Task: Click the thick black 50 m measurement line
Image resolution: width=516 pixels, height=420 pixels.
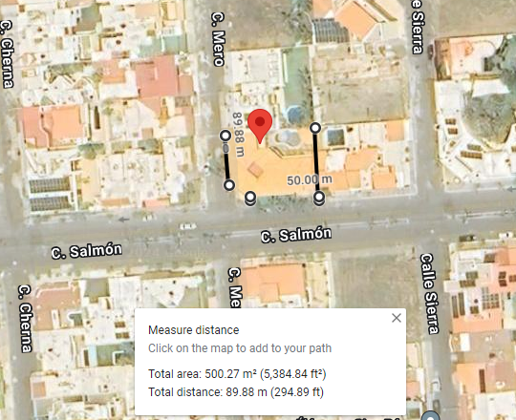Action: point(317,161)
